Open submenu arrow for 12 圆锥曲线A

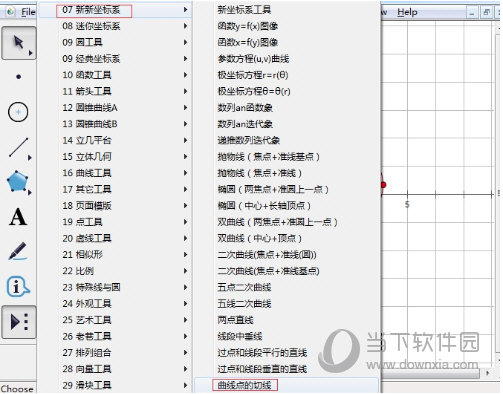point(185,108)
